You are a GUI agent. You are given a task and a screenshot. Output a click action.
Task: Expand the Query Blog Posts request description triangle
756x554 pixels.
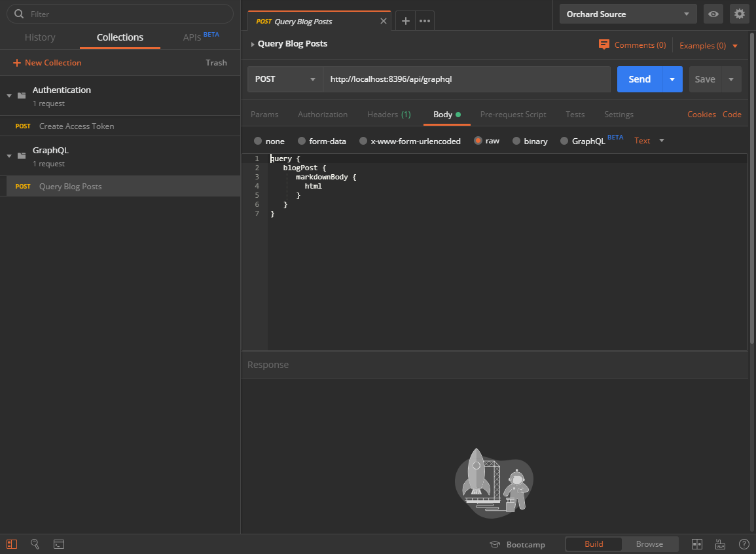(252, 44)
